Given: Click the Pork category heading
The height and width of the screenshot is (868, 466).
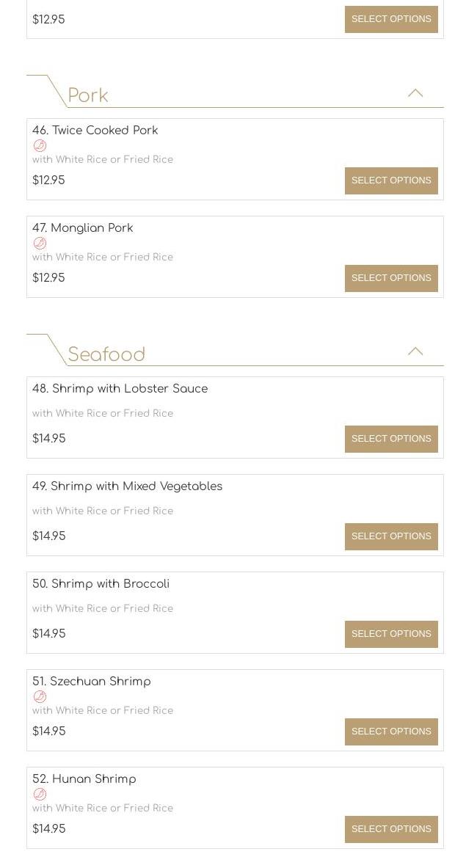Looking at the screenshot, I should click(x=88, y=96).
